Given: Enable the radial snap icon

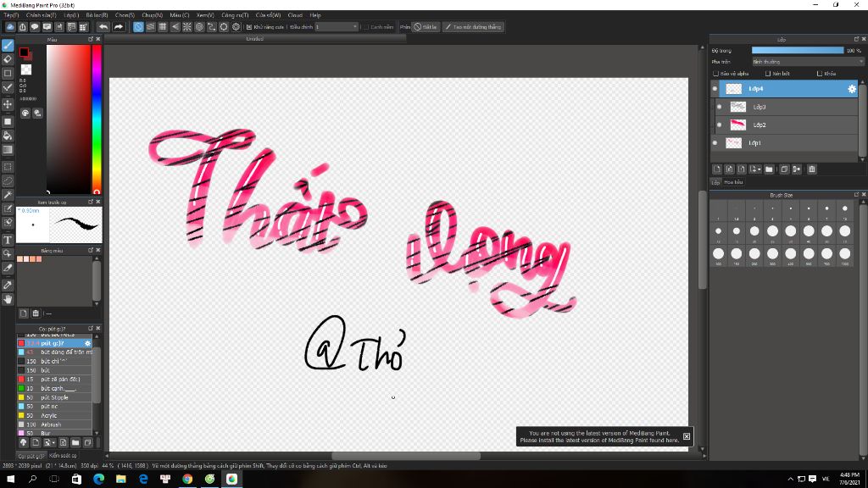Looking at the screenshot, I should coord(187,26).
